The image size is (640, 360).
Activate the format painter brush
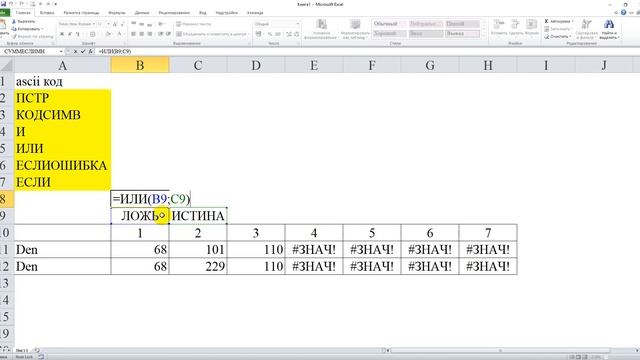(x=33, y=37)
